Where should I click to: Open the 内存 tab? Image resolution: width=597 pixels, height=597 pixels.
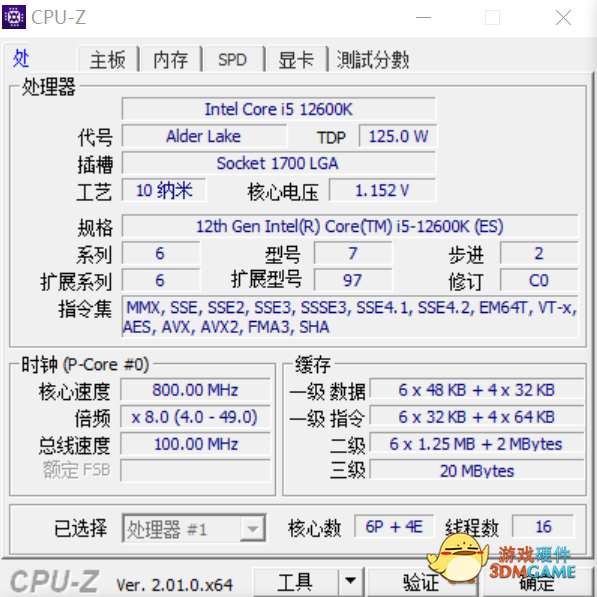171,59
